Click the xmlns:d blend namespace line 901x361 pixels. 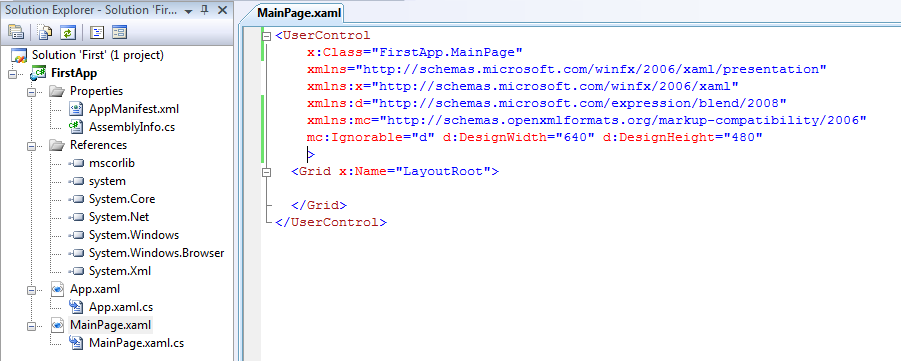[x=546, y=103]
